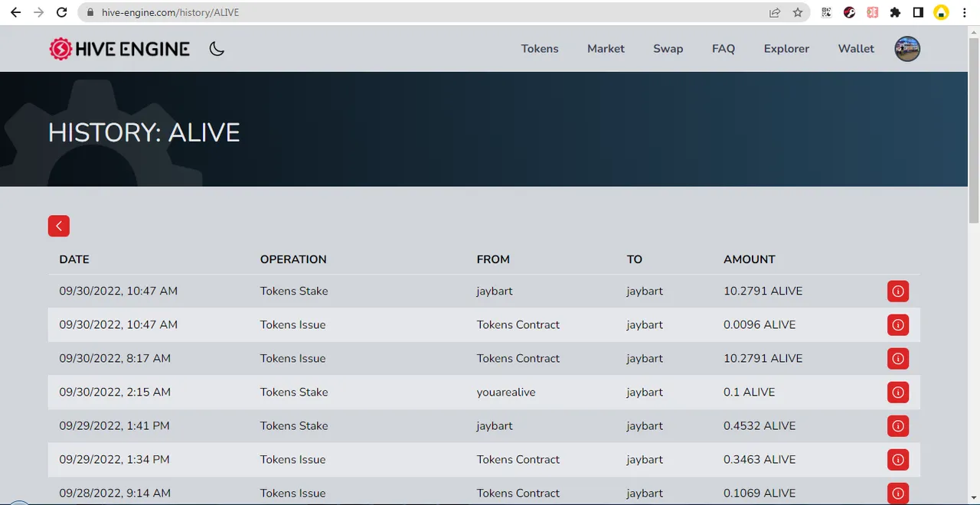Open the Tokens nav item
980x505 pixels.
click(x=540, y=49)
